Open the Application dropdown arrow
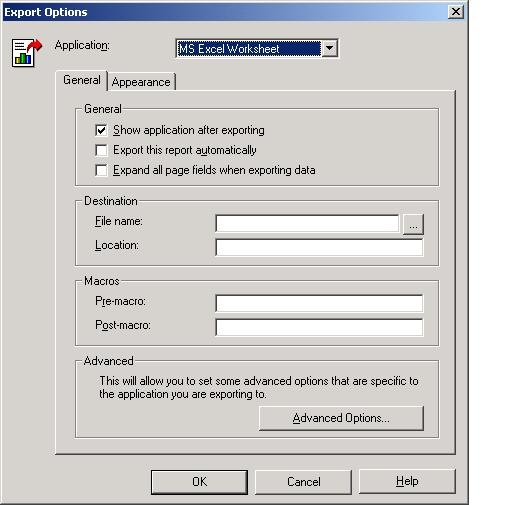This screenshot has width=512, height=505. point(329,48)
